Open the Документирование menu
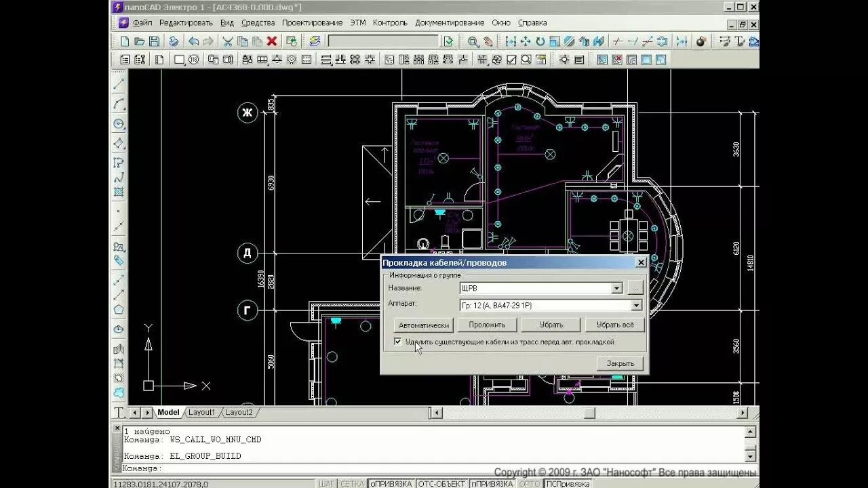The height and width of the screenshot is (488, 868). tap(450, 22)
